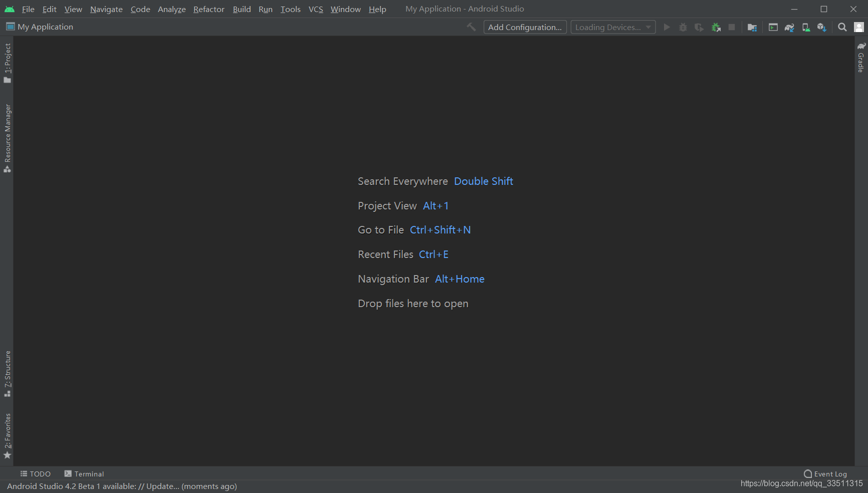Click the 'Ctrl+E' shortcut text
Screen dimensions: 868x493
point(433,255)
